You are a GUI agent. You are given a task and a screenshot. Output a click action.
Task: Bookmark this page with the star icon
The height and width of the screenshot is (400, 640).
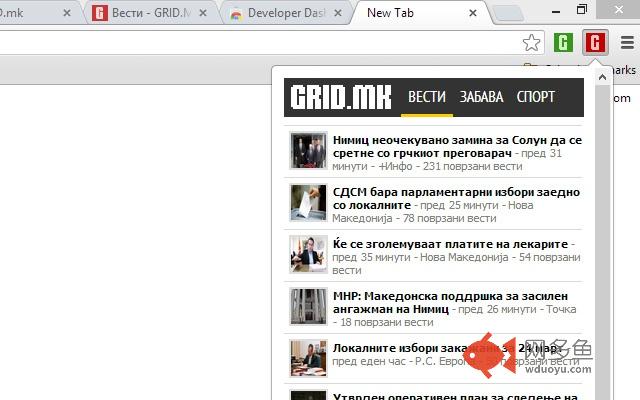[x=531, y=42]
